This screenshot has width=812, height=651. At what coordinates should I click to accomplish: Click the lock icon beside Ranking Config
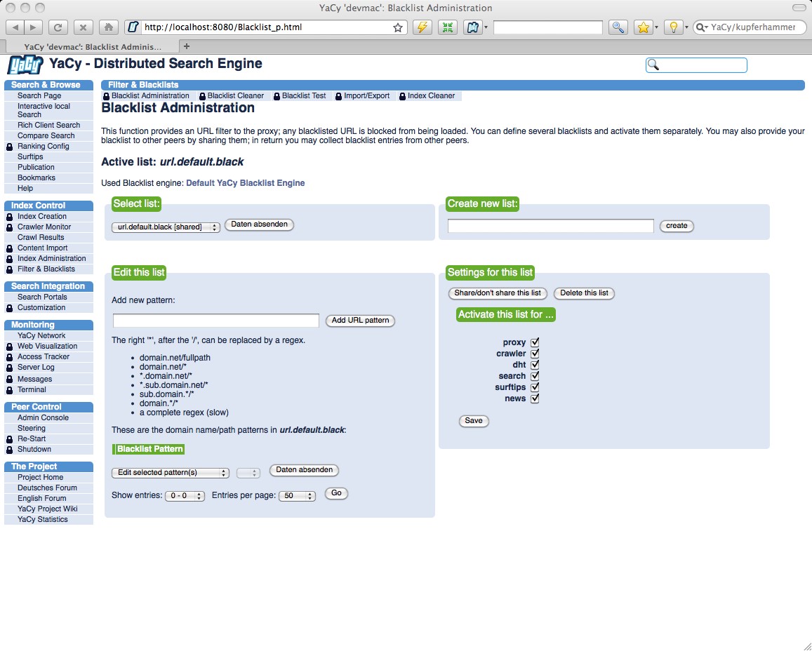(x=9, y=147)
